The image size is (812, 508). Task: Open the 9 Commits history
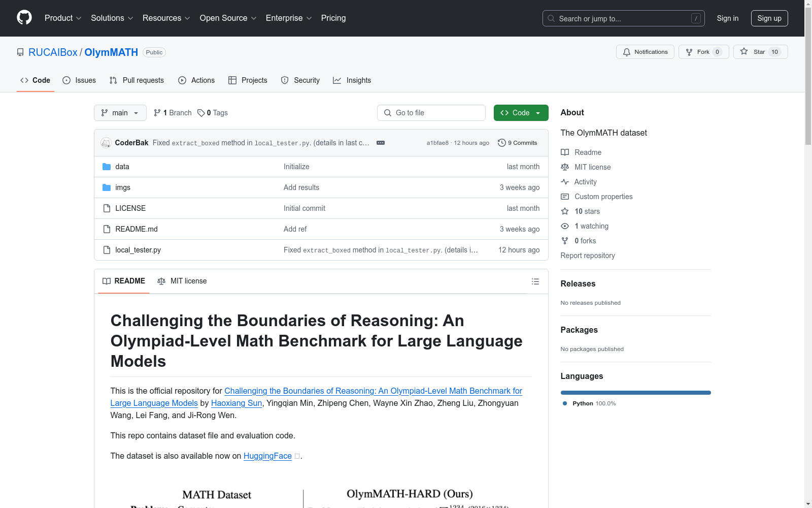click(518, 143)
